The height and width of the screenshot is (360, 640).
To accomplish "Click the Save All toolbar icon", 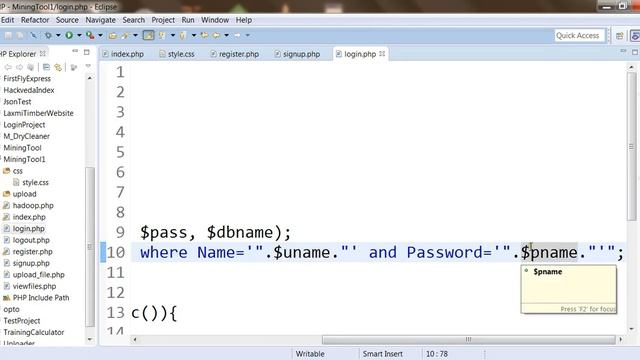I will pos(20,36).
